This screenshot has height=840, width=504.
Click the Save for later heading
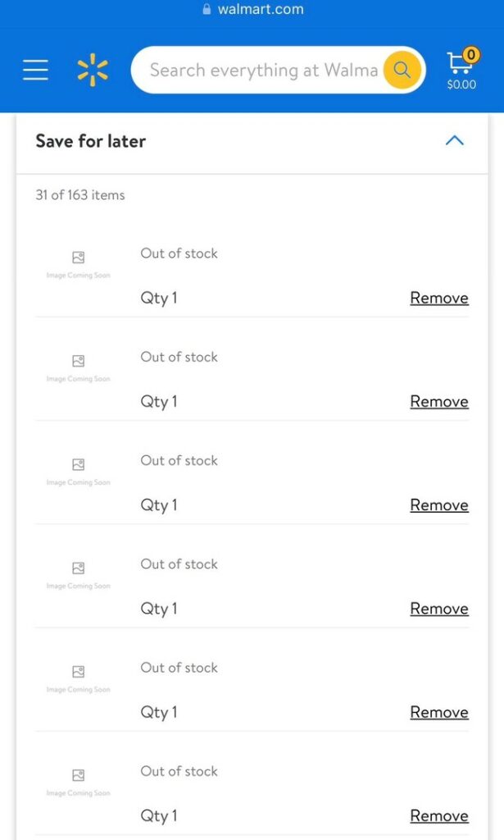[x=90, y=141]
